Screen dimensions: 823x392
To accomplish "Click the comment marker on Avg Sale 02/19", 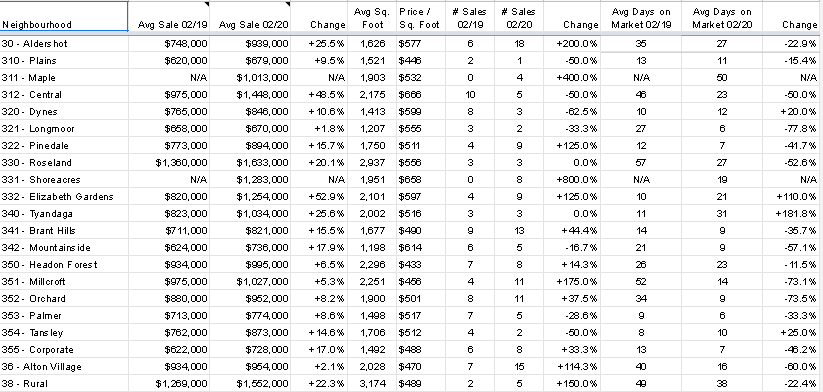I will pyautogui.click(x=207, y=4).
